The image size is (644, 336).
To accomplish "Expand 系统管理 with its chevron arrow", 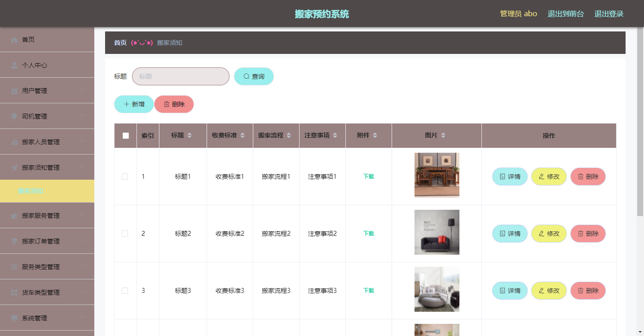I will coord(83,318).
